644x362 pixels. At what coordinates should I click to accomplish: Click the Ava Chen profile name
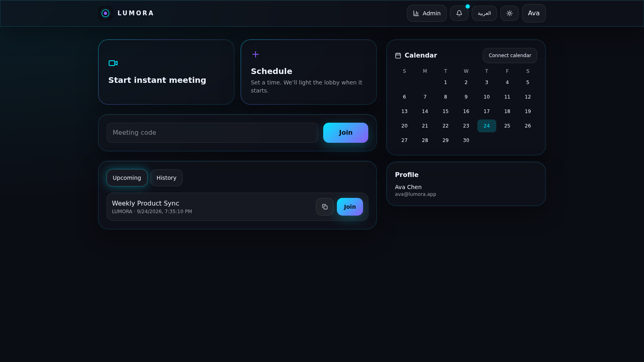click(x=408, y=187)
